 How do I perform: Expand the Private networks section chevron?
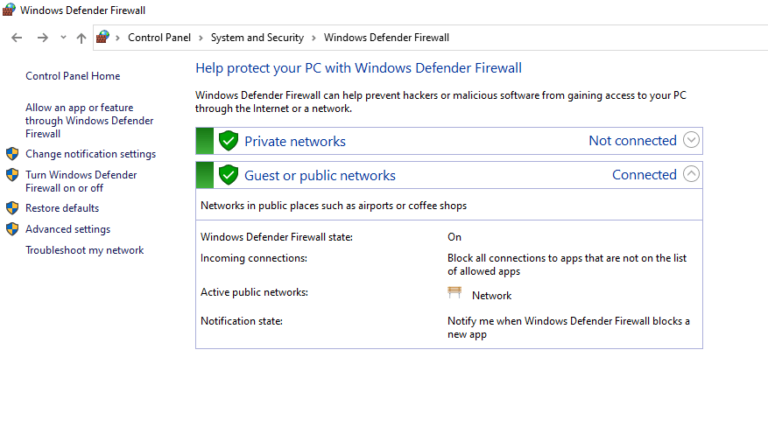click(691, 140)
